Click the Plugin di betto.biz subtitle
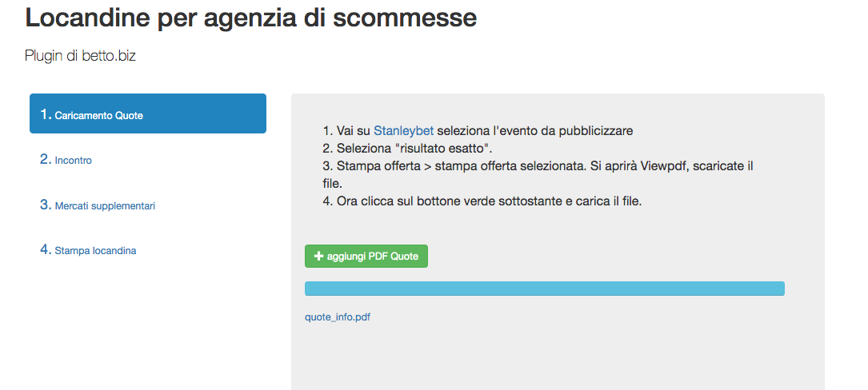Screen dimensions: 868x390 (x=80, y=56)
